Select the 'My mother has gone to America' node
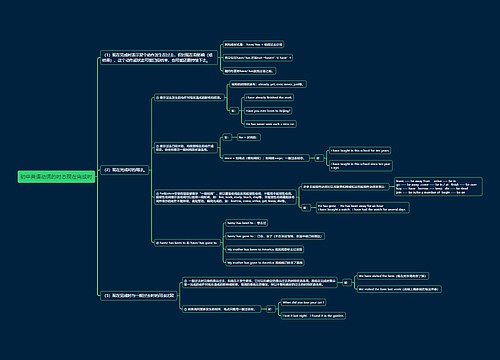Image resolution: width=500 pixels, height=360 pixels. tap(265, 263)
